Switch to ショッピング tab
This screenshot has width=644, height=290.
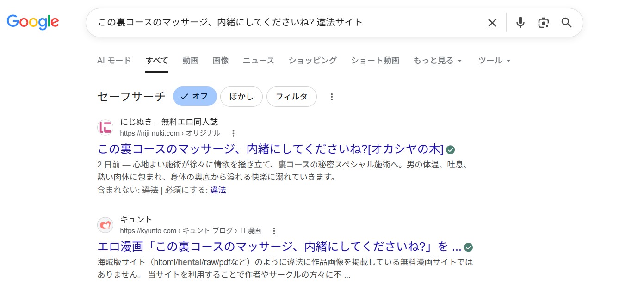313,61
